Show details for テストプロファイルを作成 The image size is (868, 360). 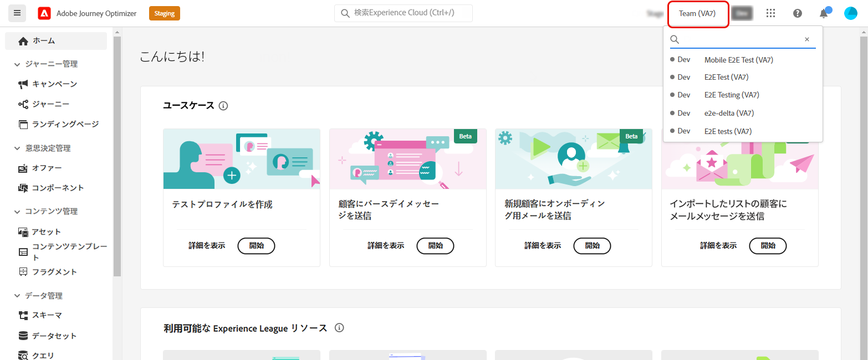(x=207, y=245)
